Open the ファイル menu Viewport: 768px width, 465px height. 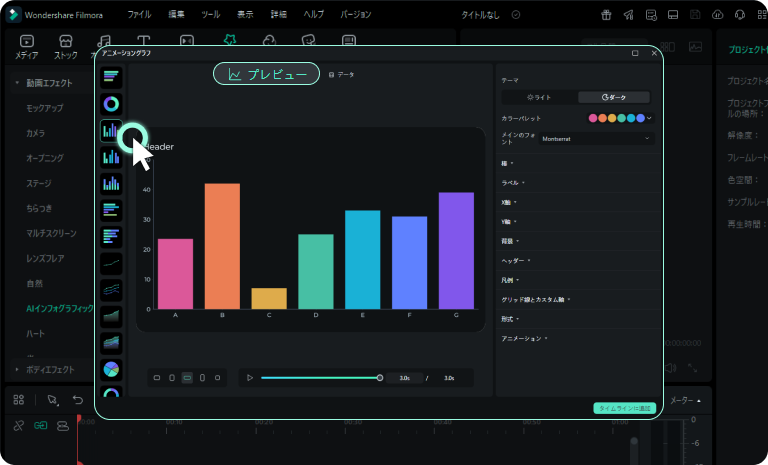139,15
